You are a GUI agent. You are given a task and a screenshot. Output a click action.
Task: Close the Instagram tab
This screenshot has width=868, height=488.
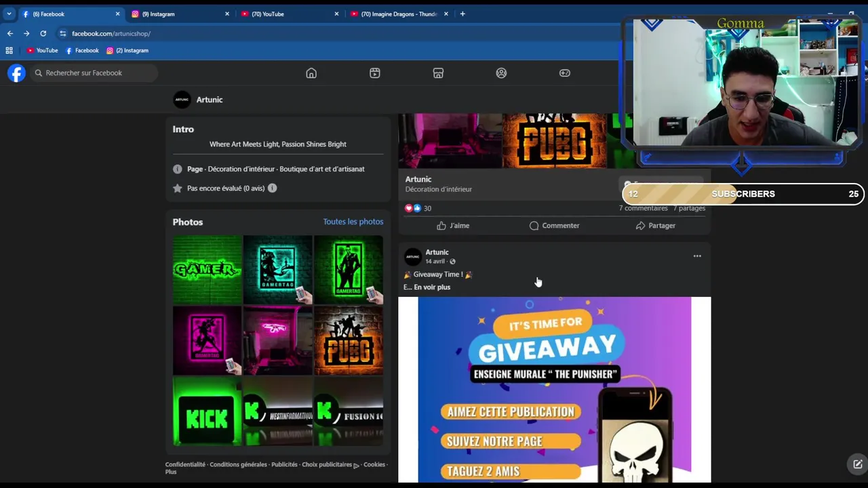(x=227, y=14)
